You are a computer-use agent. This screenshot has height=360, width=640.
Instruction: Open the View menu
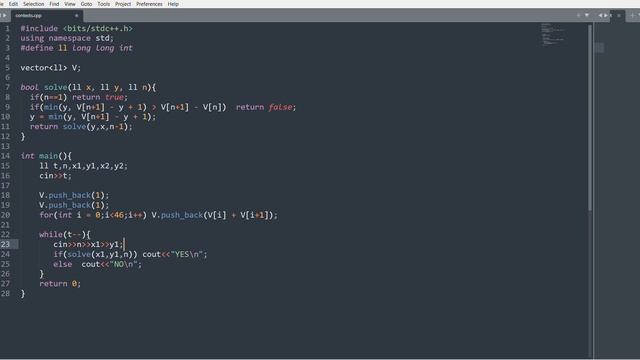(x=70, y=4)
